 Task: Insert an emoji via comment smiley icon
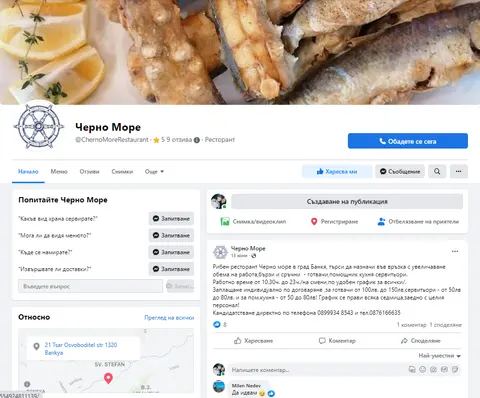click(423, 369)
